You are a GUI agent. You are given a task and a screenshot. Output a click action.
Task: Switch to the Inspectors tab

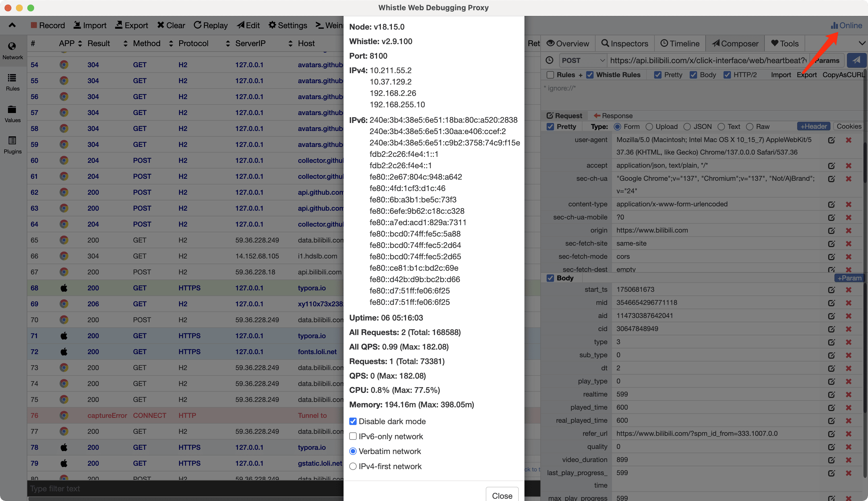[625, 44]
